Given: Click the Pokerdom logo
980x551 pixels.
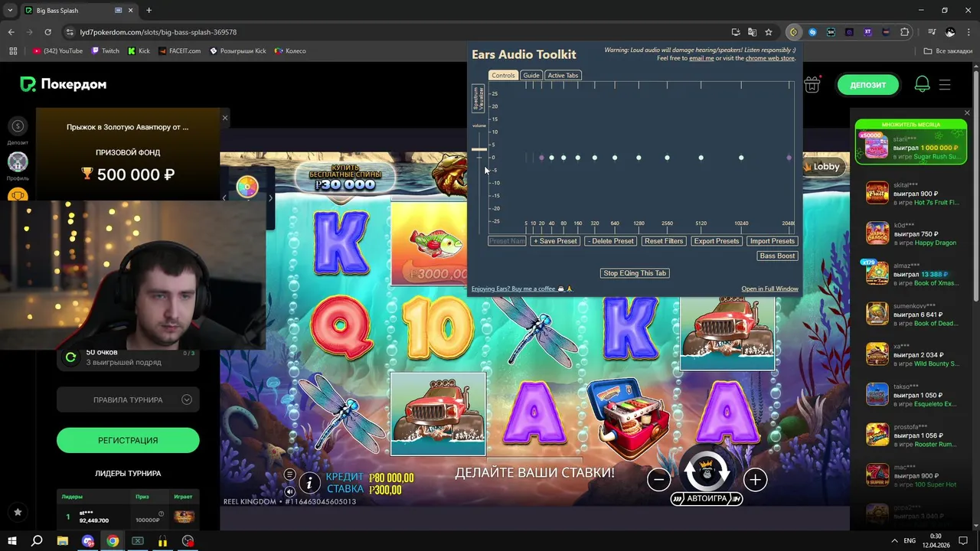Looking at the screenshot, I should 64,84.
